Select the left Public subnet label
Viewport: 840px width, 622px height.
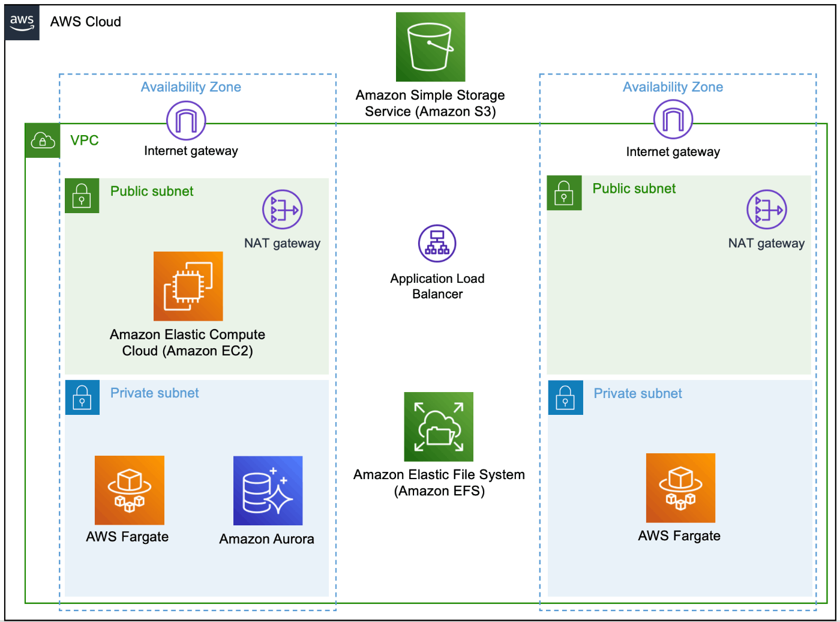[152, 191]
